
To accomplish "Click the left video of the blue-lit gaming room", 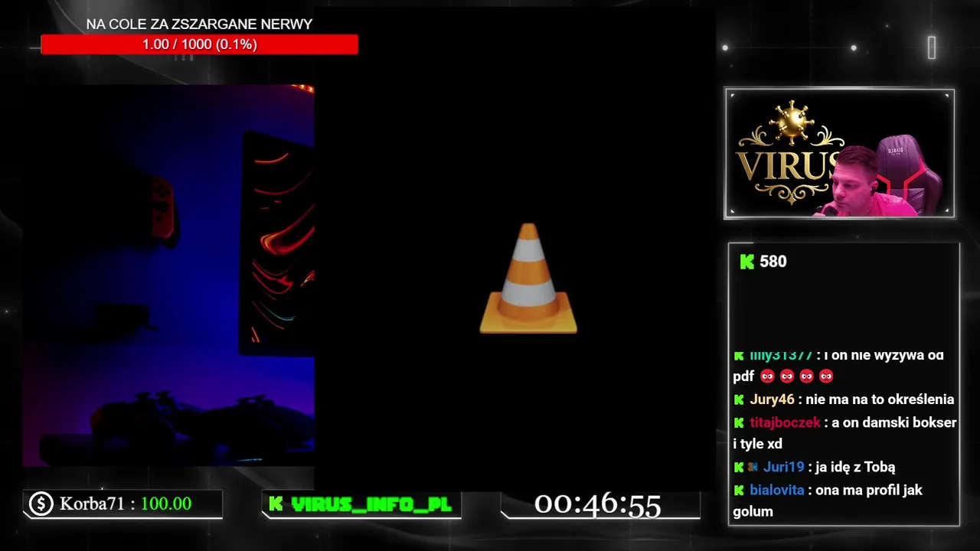I will pyautogui.click(x=168, y=275).
